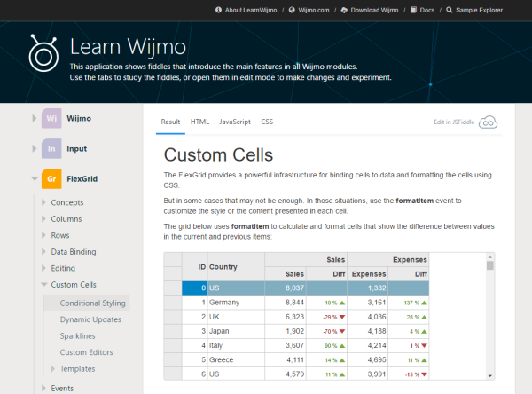Click the grid scrollbar up arrow
Screen dimensions: 532x394
click(x=489, y=257)
